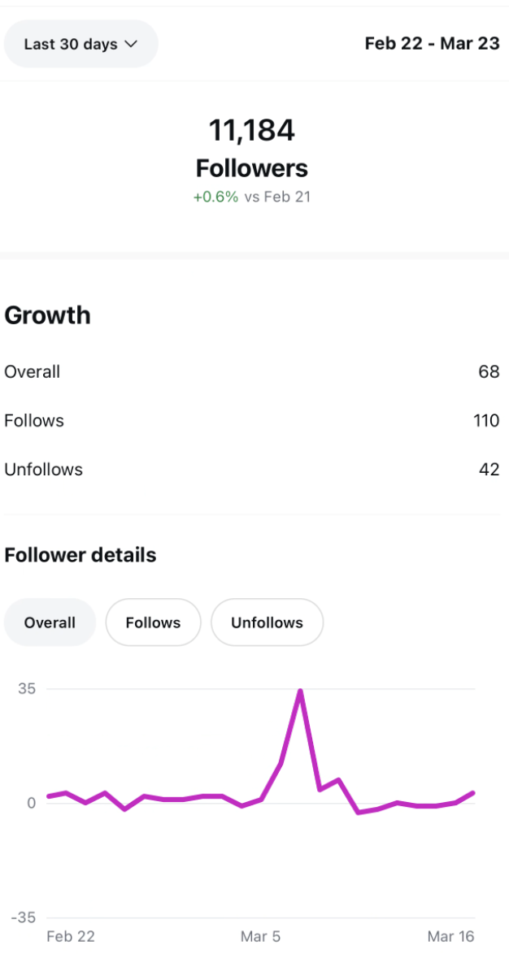Tap the 68 overall growth value

[x=489, y=372]
